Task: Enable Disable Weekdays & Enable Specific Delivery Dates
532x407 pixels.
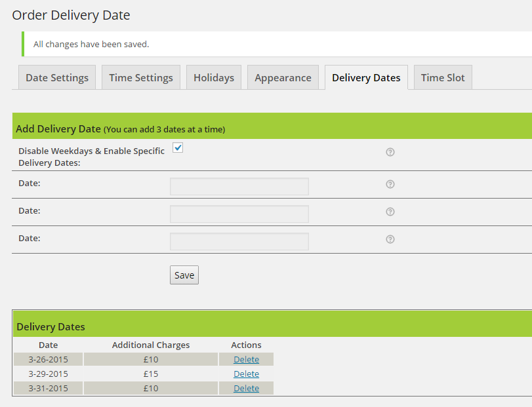Action: (x=177, y=148)
